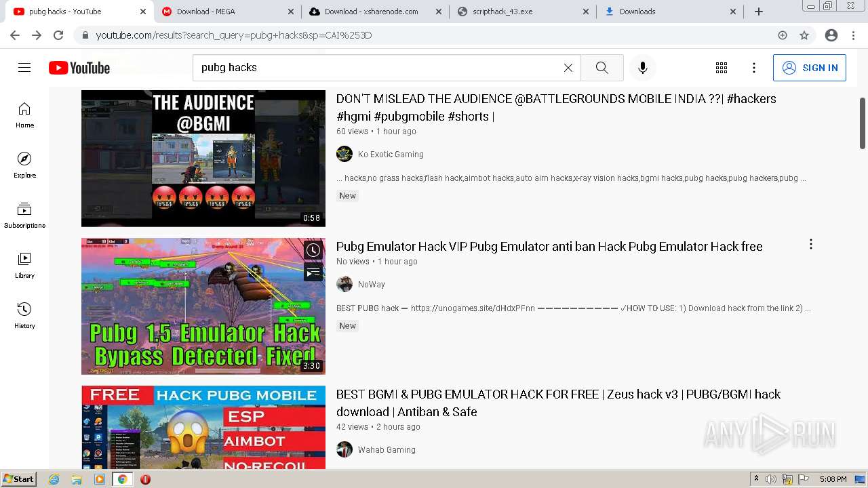Bookmark this page with the star icon
The width and height of the screenshot is (868, 488).
tap(804, 35)
